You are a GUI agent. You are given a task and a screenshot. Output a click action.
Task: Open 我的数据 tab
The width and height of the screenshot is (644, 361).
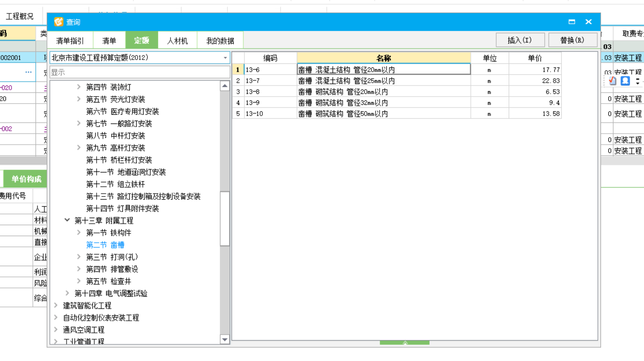220,41
